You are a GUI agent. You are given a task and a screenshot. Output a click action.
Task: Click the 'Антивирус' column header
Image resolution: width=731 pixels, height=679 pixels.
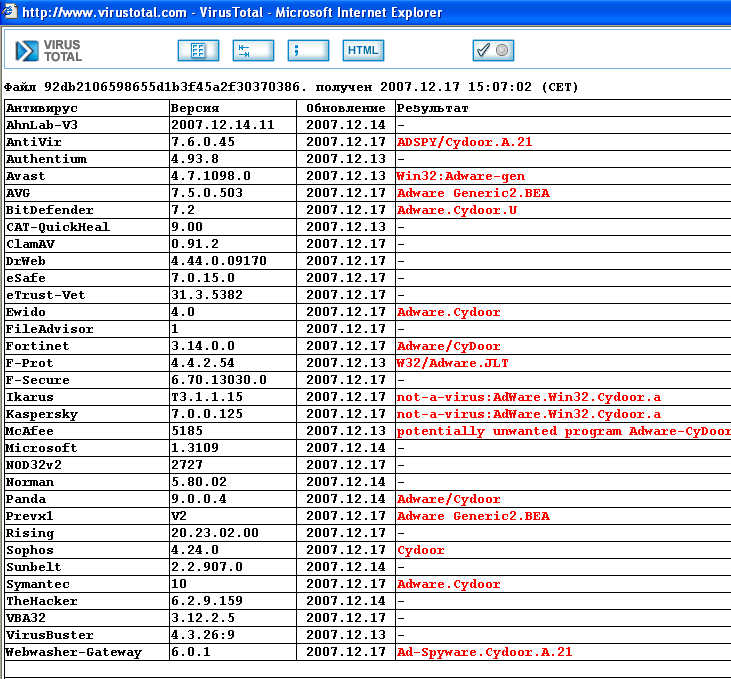[x=42, y=109]
